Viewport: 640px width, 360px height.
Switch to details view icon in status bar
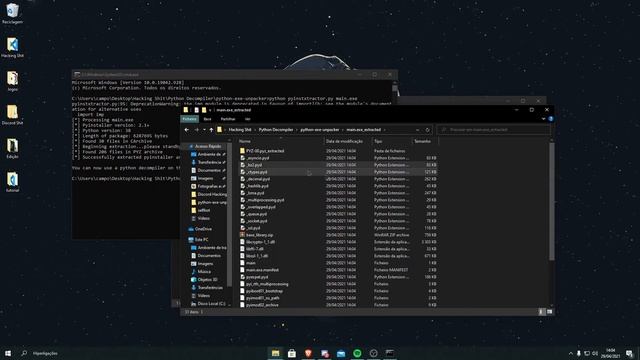[541, 312]
